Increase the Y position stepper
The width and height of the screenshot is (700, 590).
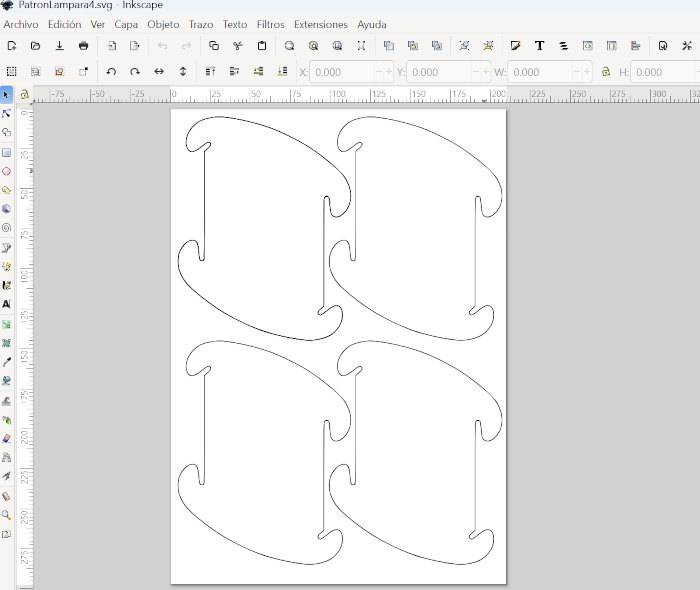click(x=488, y=72)
